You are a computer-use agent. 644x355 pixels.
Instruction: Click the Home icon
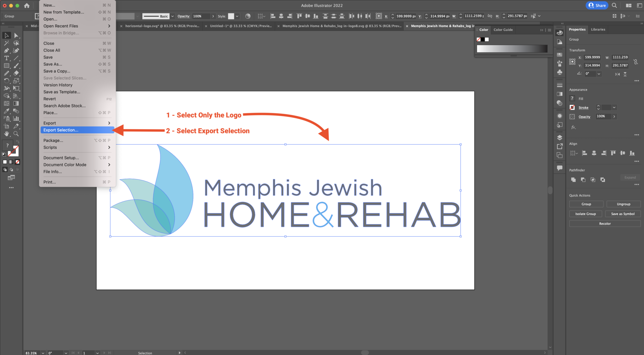27,5
